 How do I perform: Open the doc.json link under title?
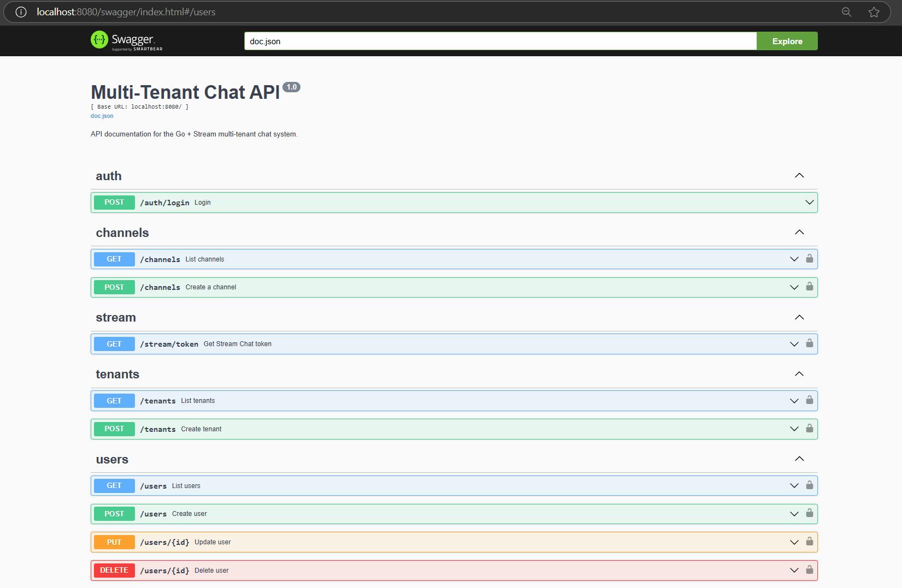102,116
